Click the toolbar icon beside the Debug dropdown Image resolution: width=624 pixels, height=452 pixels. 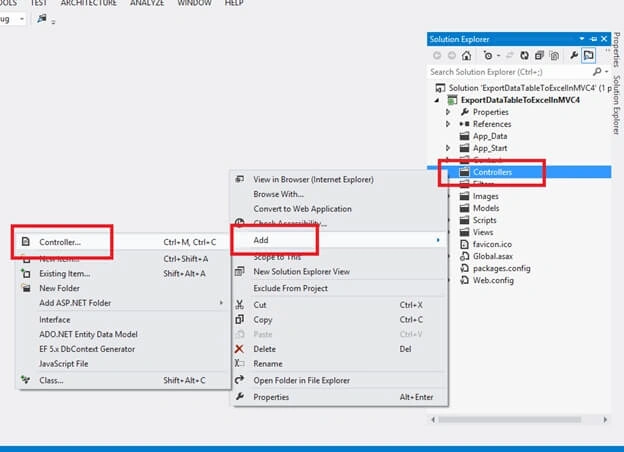point(42,18)
